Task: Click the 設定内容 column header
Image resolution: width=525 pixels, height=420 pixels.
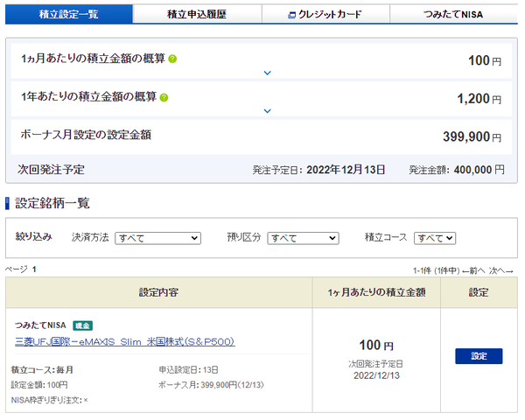Action: point(159,292)
